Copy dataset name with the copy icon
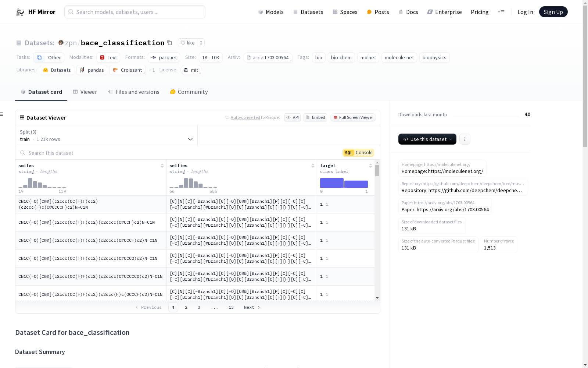588x368 pixels. point(169,43)
